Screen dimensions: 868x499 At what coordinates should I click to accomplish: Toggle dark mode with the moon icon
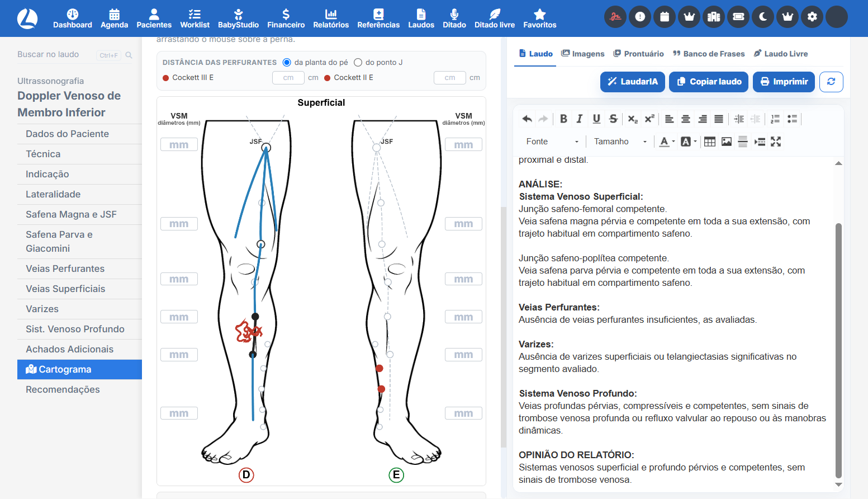(763, 17)
